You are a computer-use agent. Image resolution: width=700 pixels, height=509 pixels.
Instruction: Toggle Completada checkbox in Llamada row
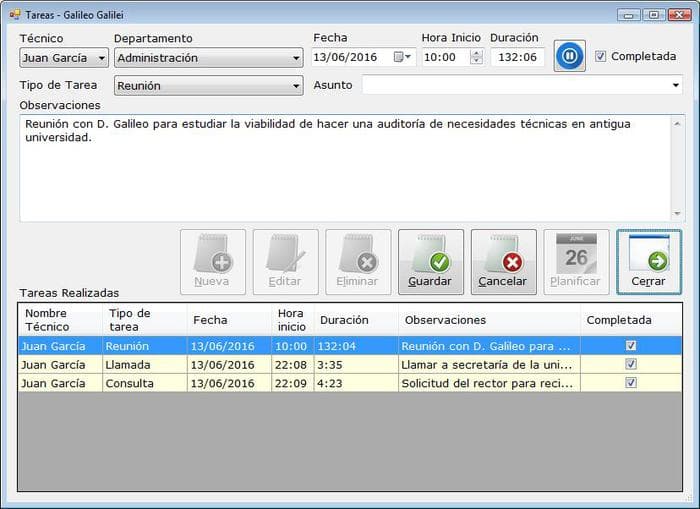point(631,364)
